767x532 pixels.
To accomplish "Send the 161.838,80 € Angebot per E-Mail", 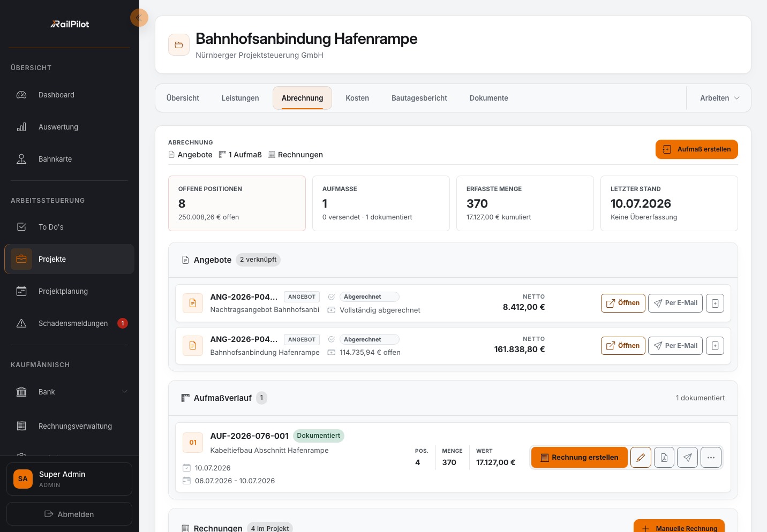I will point(675,346).
